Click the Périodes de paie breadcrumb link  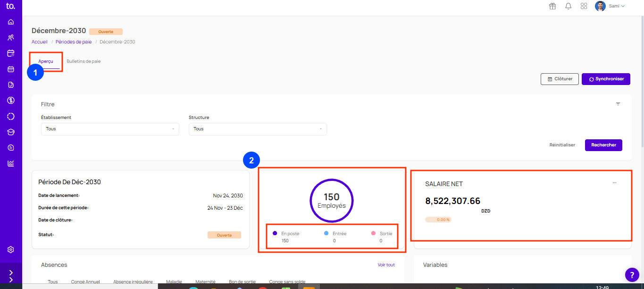point(74,42)
